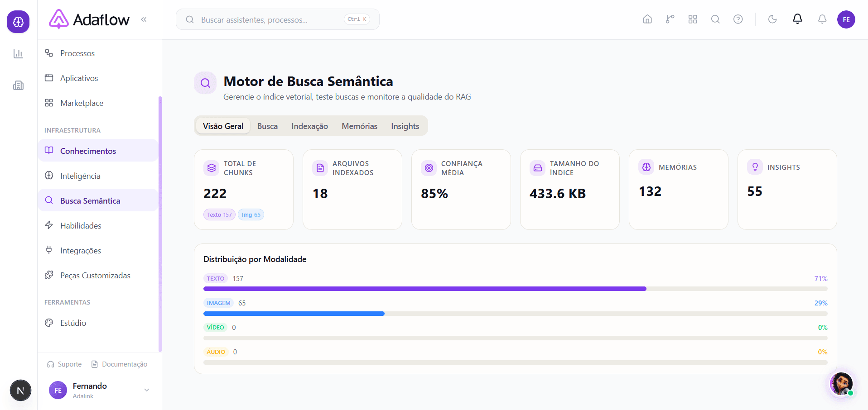The width and height of the screenshot is (868, 410).
Task: Click the Adaflow logo
Action: (x=89, y=19)
